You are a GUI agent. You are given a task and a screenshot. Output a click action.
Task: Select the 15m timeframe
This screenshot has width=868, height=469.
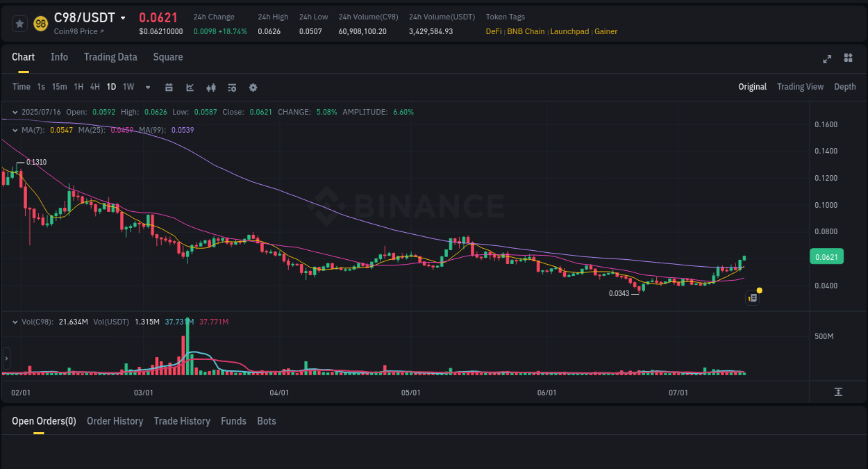point(59,87)
